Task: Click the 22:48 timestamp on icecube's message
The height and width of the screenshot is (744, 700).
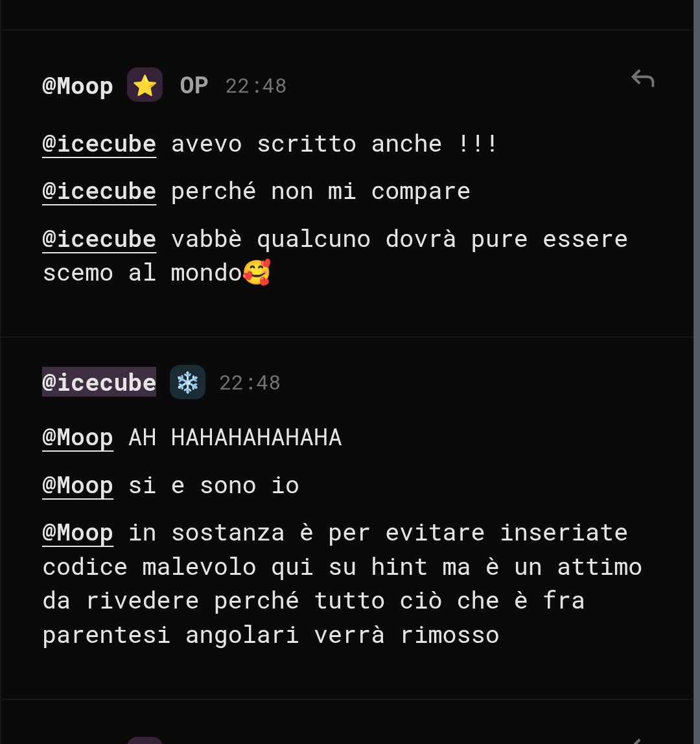Action: click(250, 383)
